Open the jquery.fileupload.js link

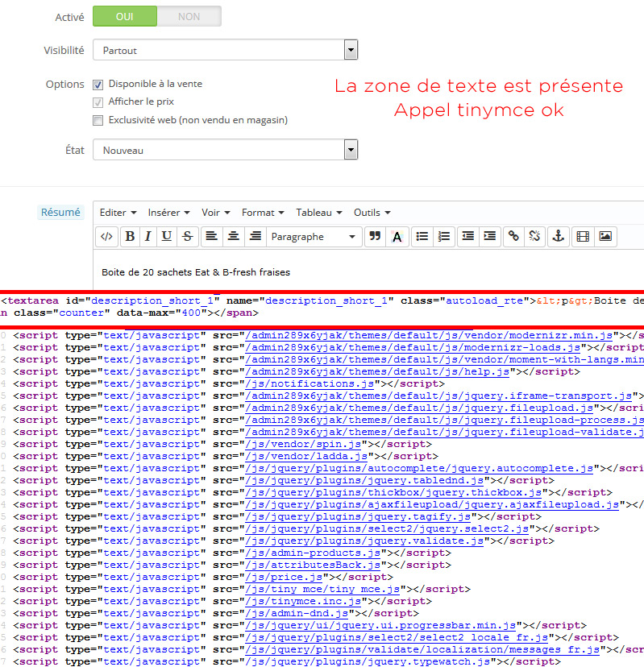point(419,408)
